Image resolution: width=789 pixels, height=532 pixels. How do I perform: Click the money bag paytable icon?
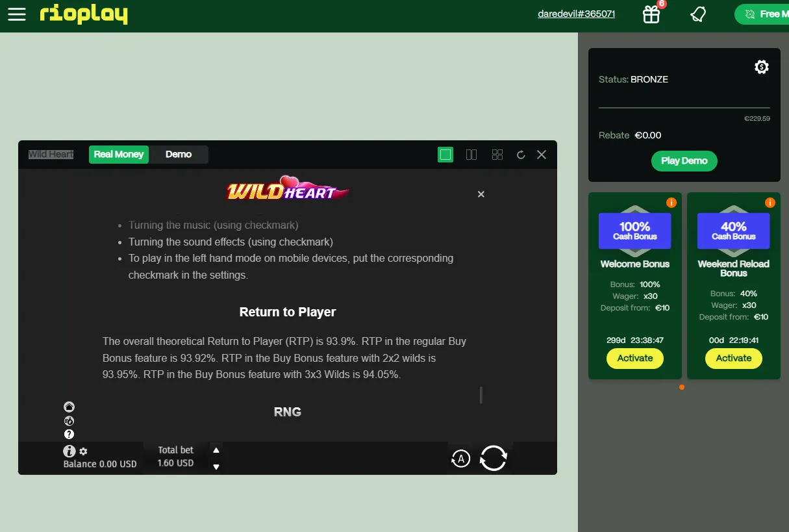pyautogui.click(x=69, y=421)
